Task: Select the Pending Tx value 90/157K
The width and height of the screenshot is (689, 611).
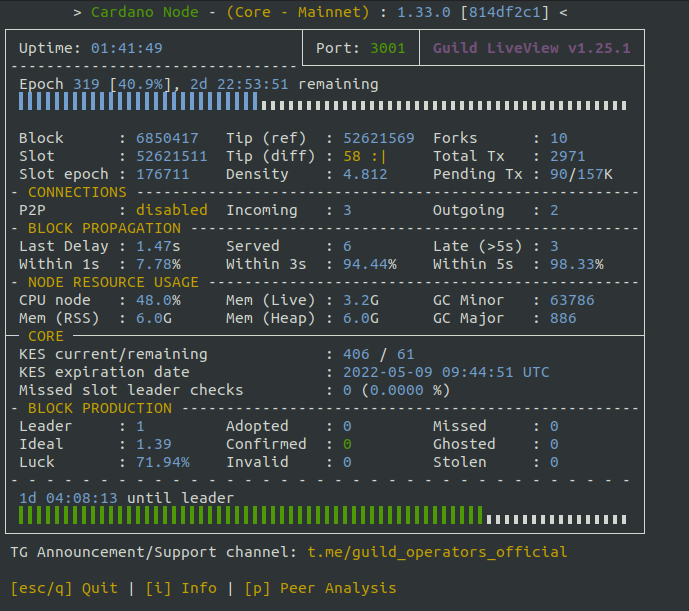Action: point(581,174)
